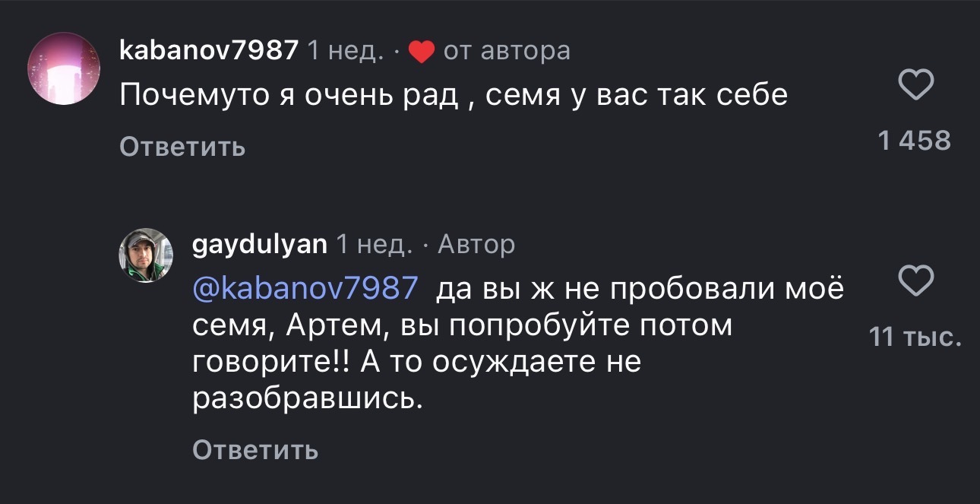This screenshot has width=980, height=504.
Task: Click the "от автора" label
Action: [x=506, y=51]
